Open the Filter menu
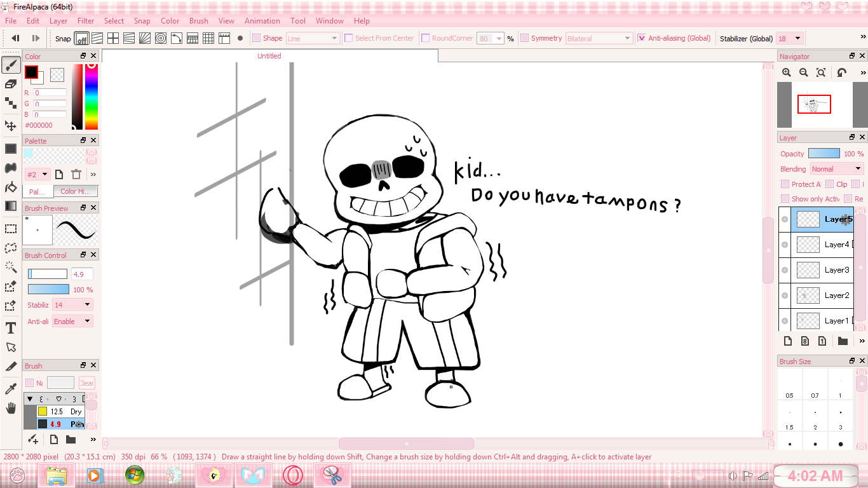The height and width of the screenshot is (488, 868). (86, 21)
